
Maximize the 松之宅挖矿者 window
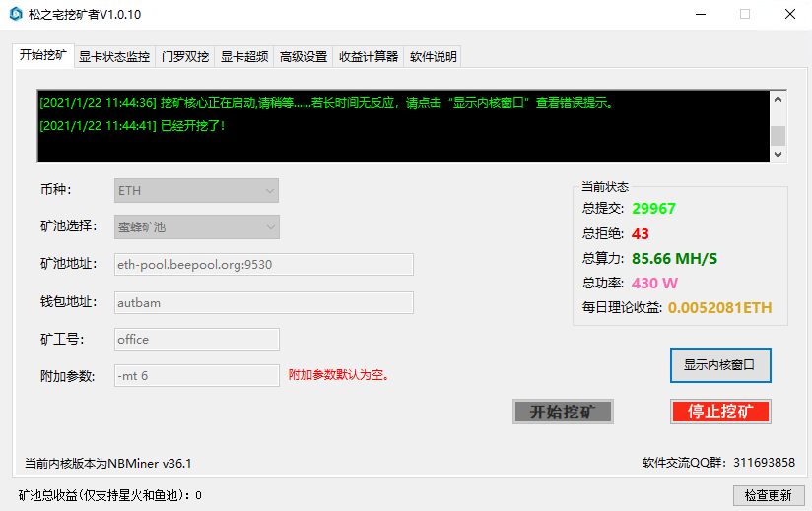tap(745, 14)
